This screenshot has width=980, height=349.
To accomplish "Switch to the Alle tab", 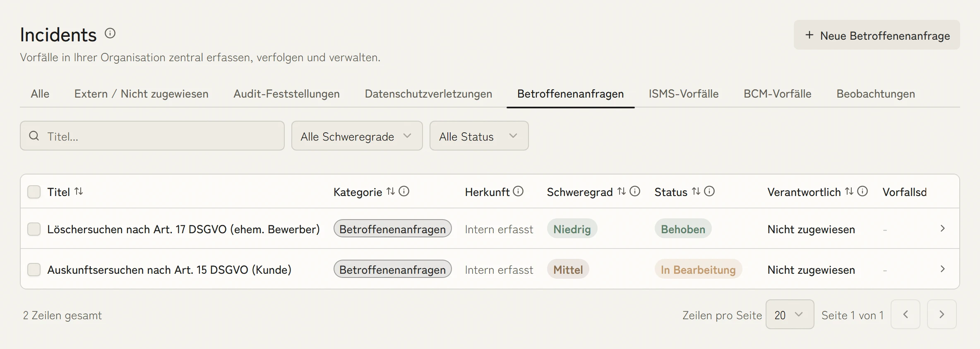I will [x=40, y=94].
